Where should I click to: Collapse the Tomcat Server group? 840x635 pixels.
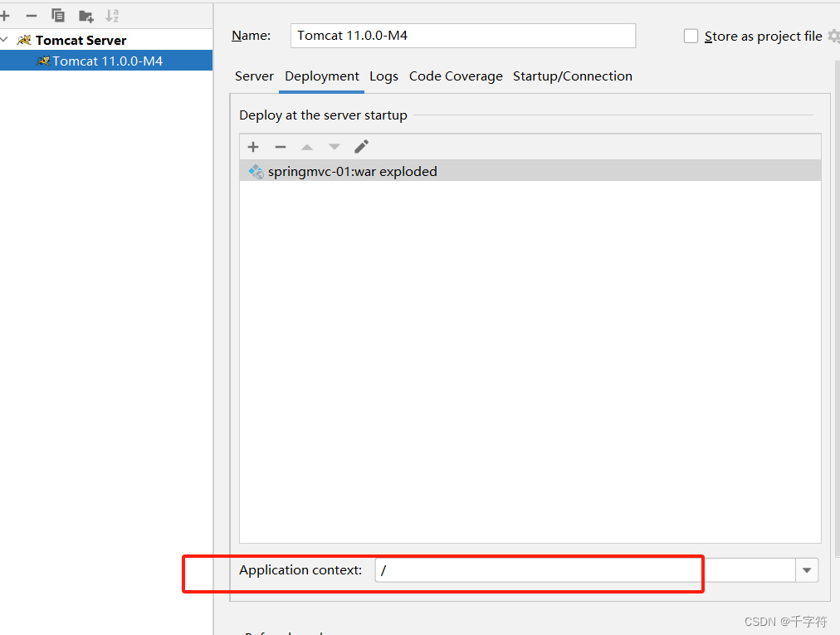(6, 39)
